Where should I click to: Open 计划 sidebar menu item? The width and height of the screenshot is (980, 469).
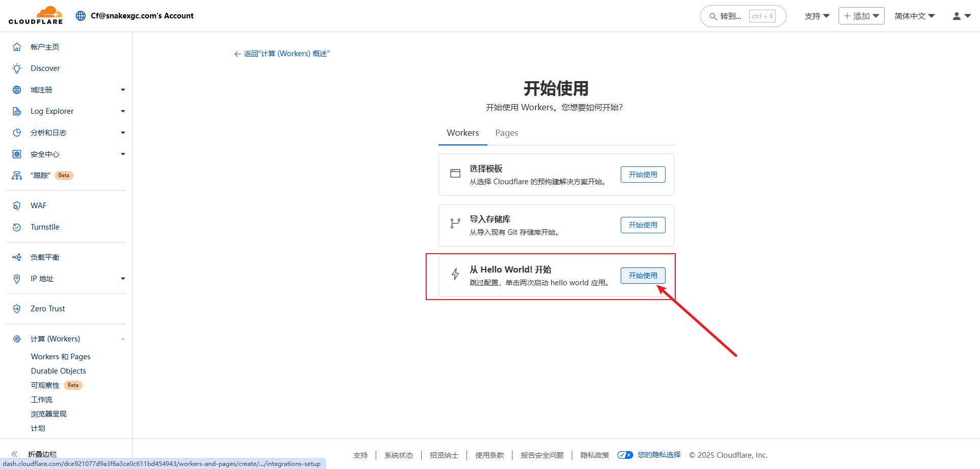click(38, 428)
